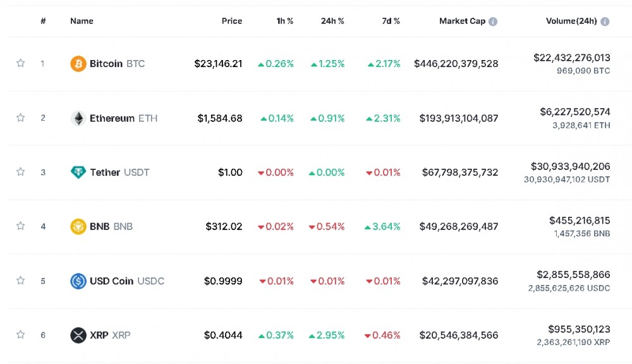
Task: Sort by the 1h % header
Action: click(284, 21)
